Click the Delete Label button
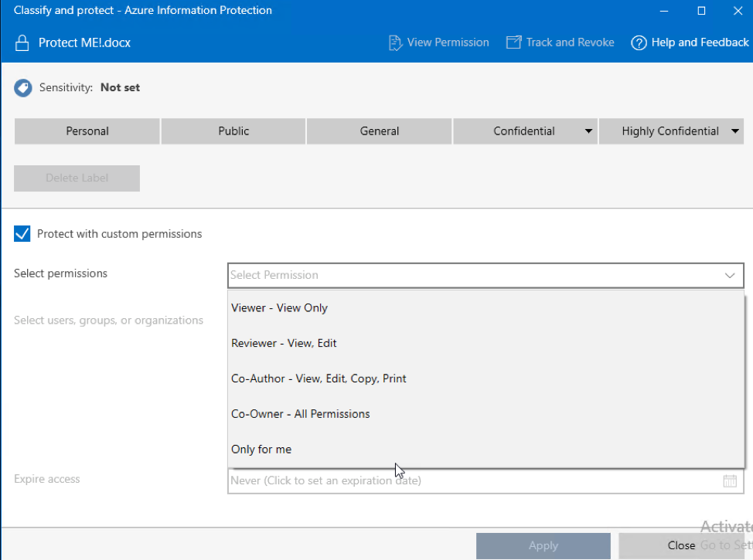This screenshot has width=753, height=560. point(77,178)
